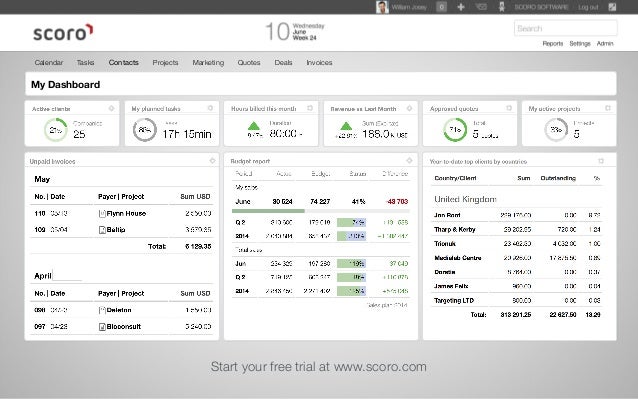Click inside the Search field
638x399 pixels.
click(566, 28)
